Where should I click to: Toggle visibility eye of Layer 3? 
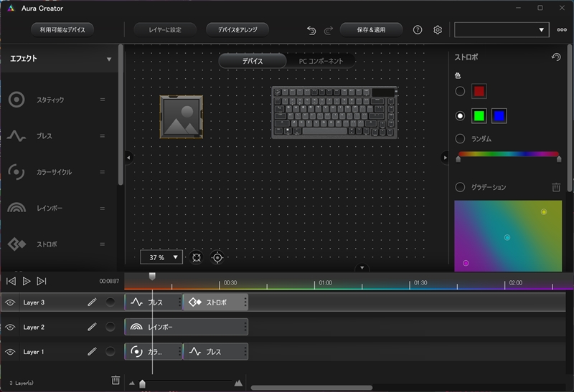[10, 302]
